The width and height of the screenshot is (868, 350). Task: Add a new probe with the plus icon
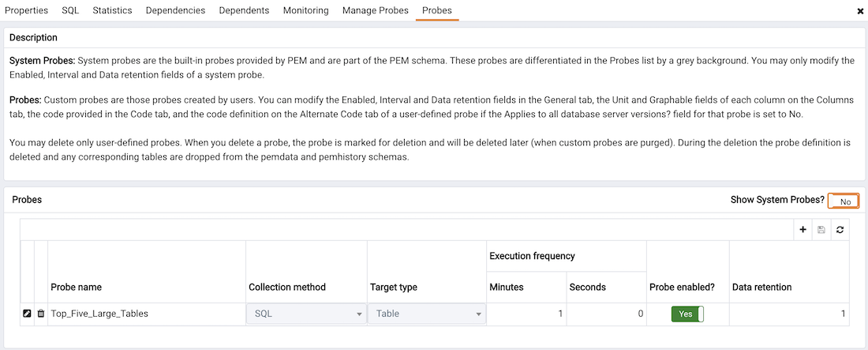[803, 230]
